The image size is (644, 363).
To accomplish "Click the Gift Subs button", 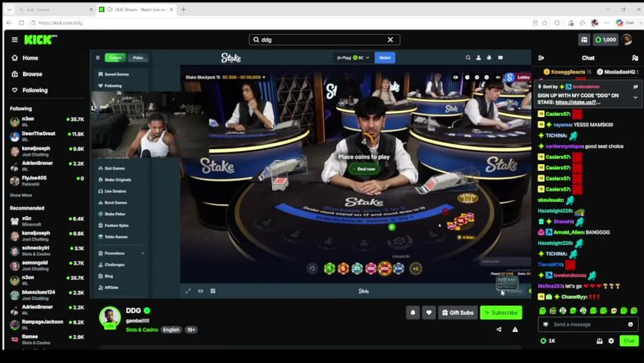I will tap(458, 313).
